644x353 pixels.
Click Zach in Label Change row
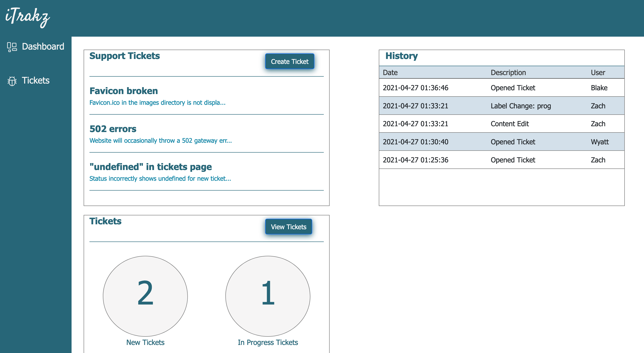click(x=598, y=106)
